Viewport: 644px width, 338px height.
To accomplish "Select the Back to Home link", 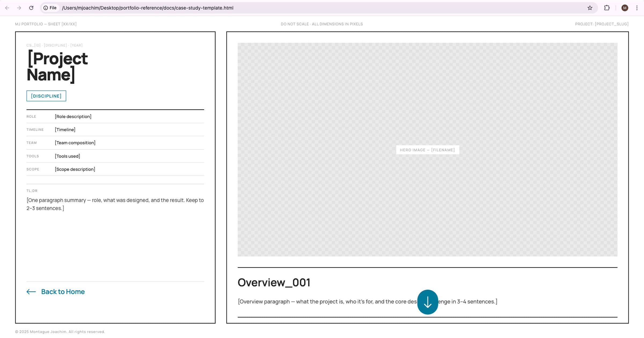I will click(63, 292).
